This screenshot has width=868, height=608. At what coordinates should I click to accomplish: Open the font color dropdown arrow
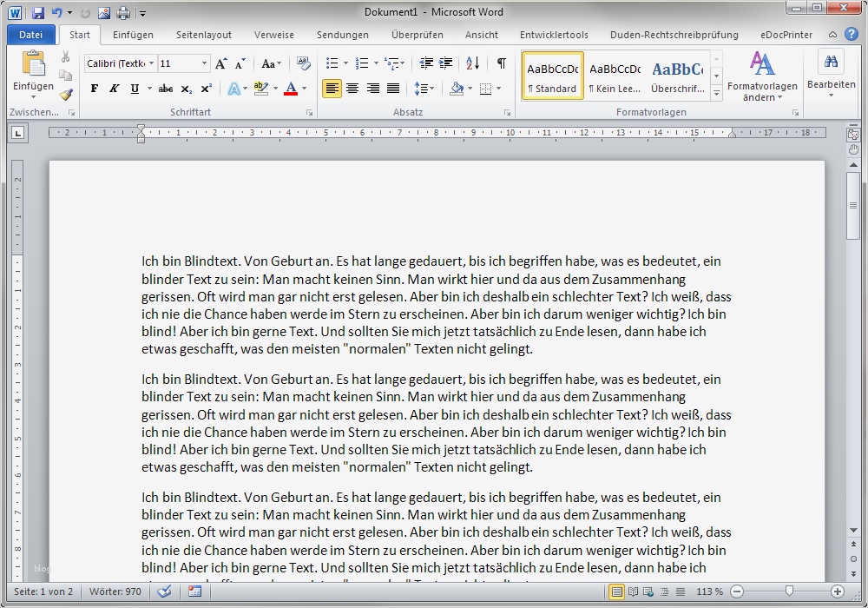click(x=302, y=88)
